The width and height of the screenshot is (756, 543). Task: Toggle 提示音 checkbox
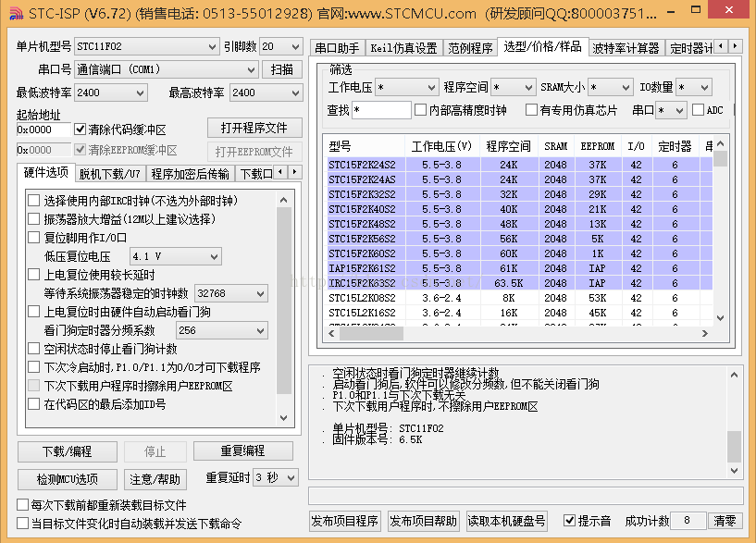[x=569, y=521]
